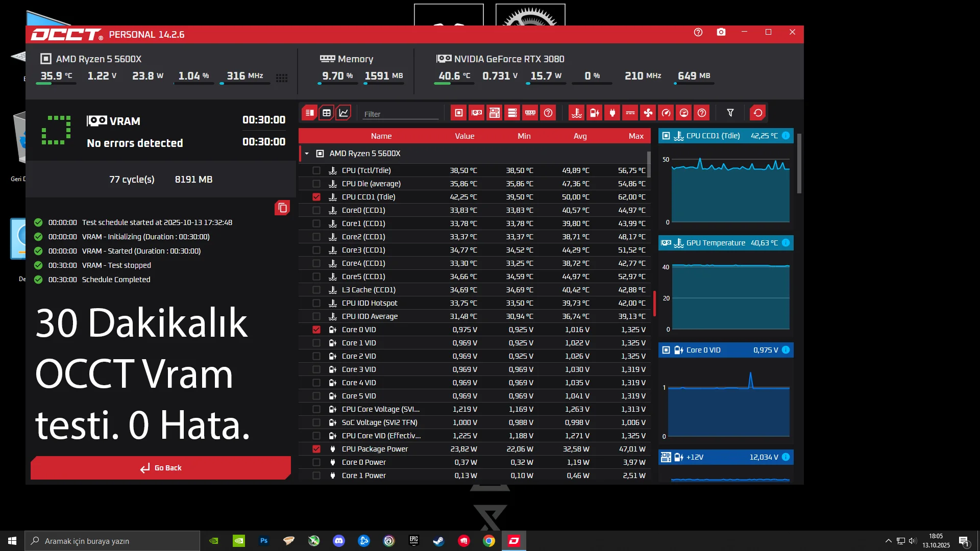Viewport: 980px width, 551px height.
Task: Click the power plug sensor filter
Action: (x=612, y=113)
